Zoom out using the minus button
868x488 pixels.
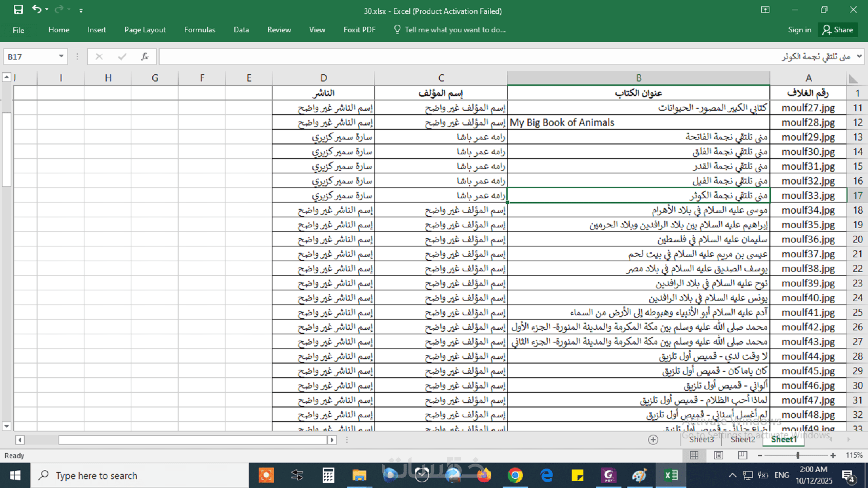click(x=760, y=455)
